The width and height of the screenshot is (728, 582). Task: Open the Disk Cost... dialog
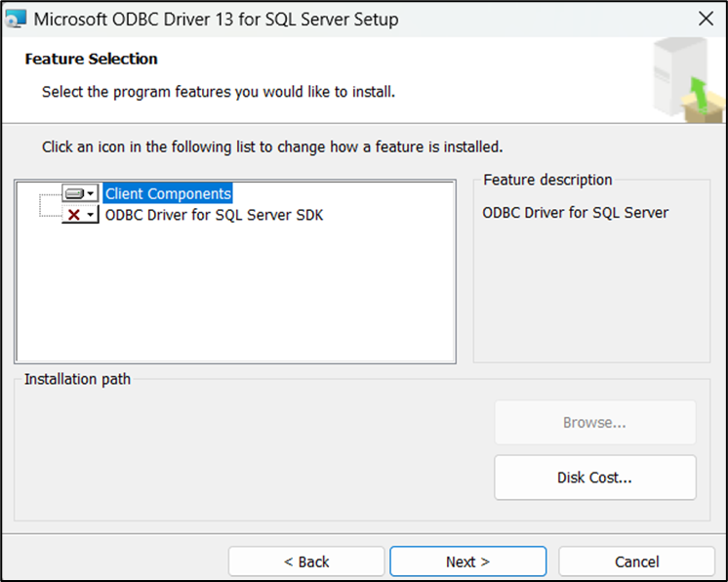click(x=594, y=478)
